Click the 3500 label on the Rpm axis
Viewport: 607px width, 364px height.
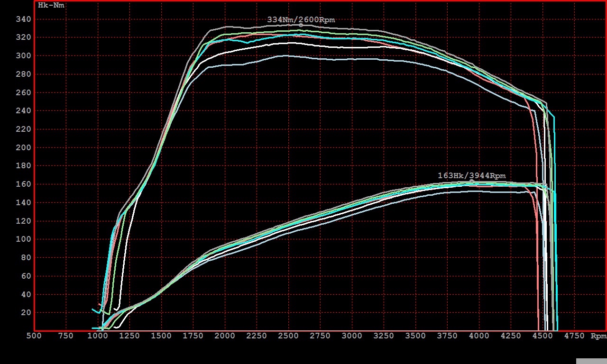pos(415,336)
